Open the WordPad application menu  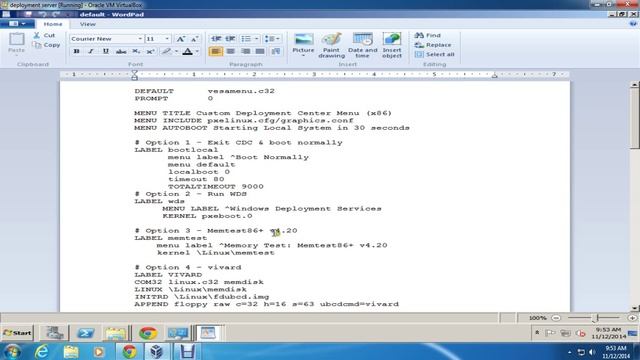[x=16, y=24]
